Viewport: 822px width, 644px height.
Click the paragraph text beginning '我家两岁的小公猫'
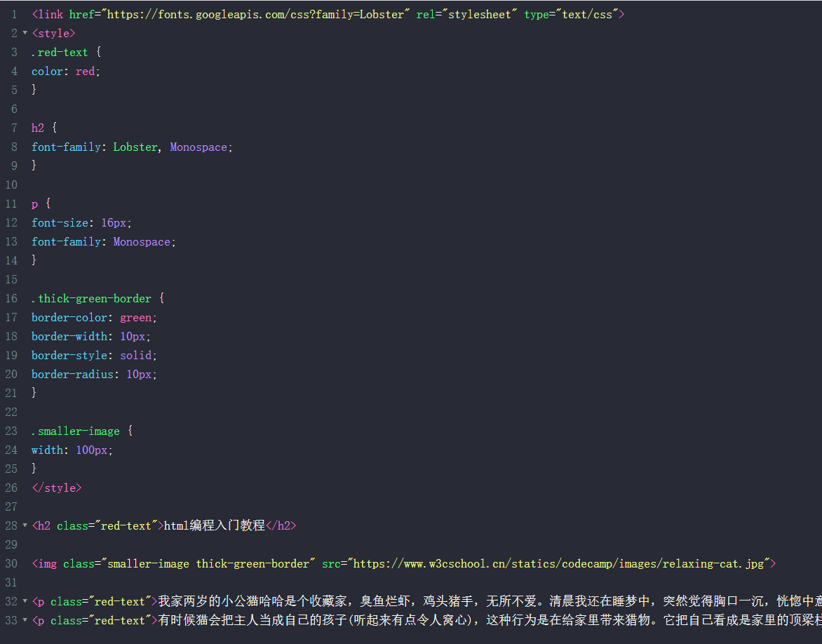coord(490,601)
